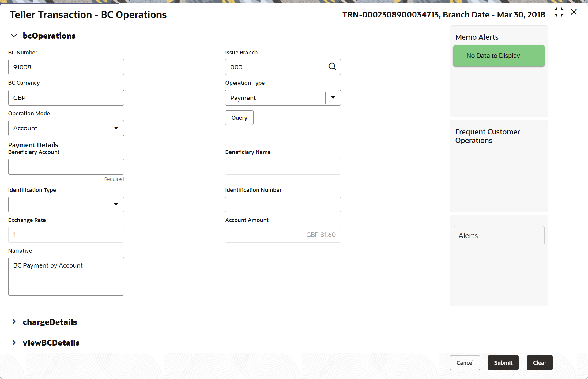Image resolution: width=588 pixels, height=379 pixels.
Task: Click the No Data to Display banner
Action: [499, 56]
